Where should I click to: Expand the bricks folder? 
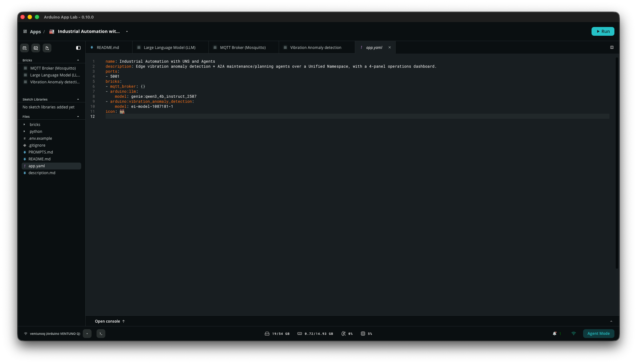(x=24, y=125)
